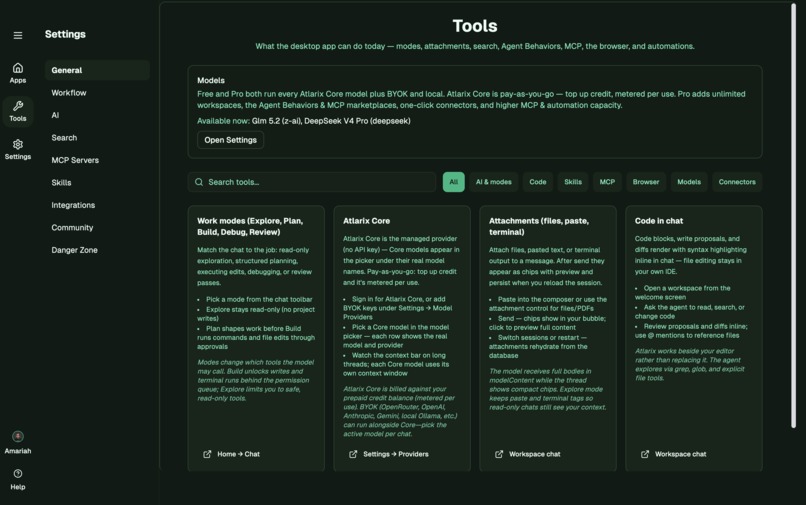Open Community settings section
The image size is (806, 505).
pyautogui.click(x=97, y=227)
